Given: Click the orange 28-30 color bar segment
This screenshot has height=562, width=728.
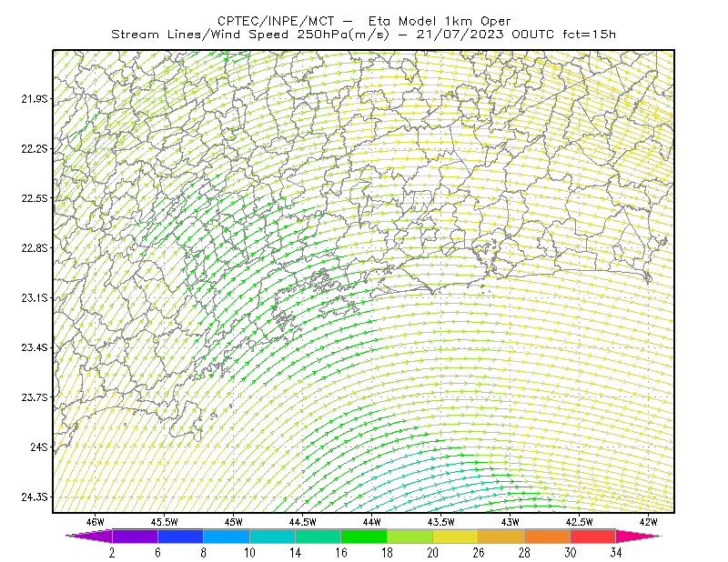Looking at the screenshot, I should (548, 536).
